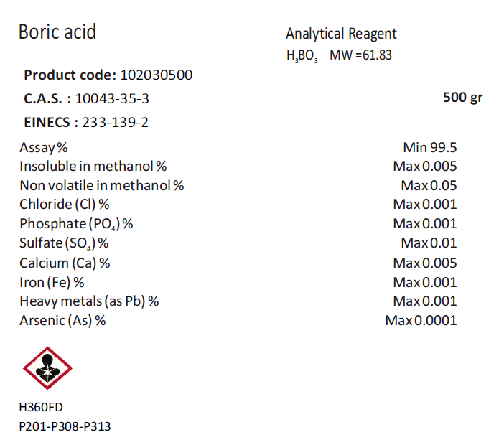Select the 500 gr package size
Viewport: 504px width, 440px height.
463,98
